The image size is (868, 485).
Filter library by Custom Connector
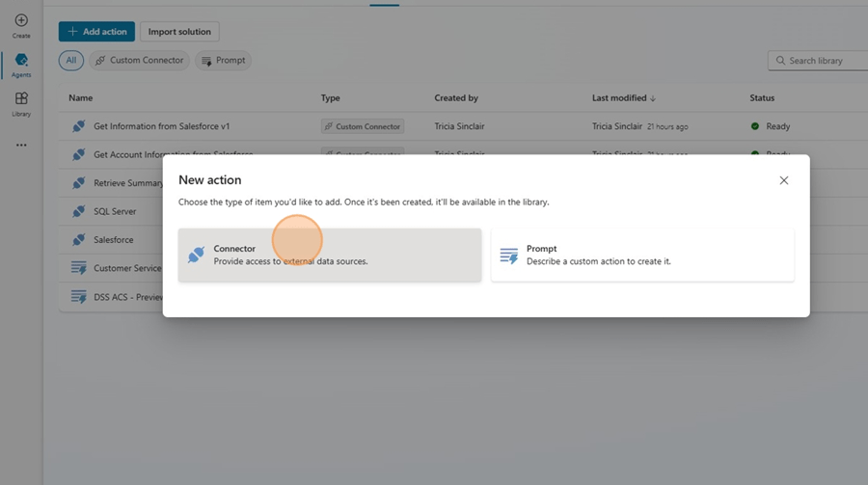139,61
